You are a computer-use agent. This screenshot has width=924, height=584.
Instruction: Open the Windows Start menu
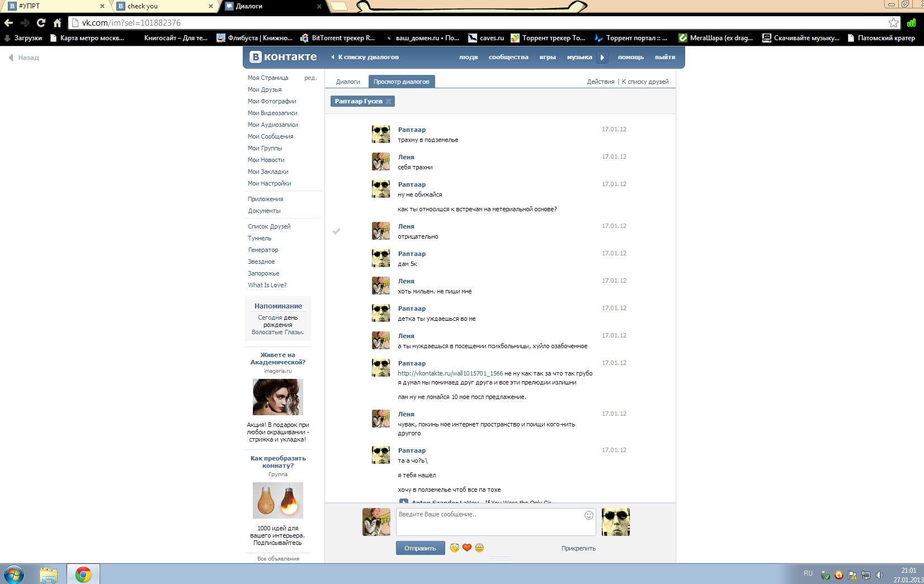coord(13,574)
